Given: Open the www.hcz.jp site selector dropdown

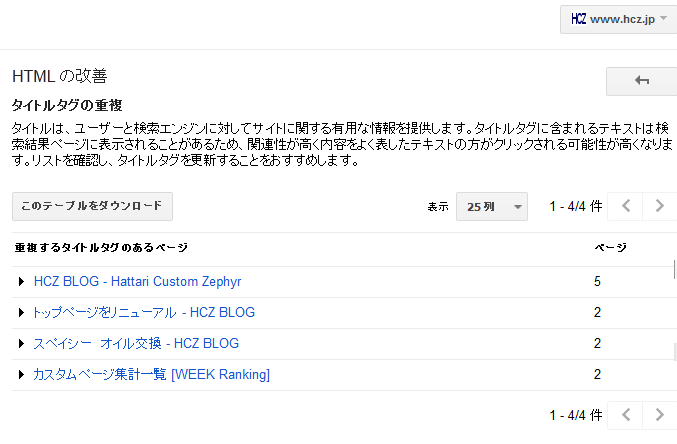Looking at the screenshot, I should coord(619,19).
